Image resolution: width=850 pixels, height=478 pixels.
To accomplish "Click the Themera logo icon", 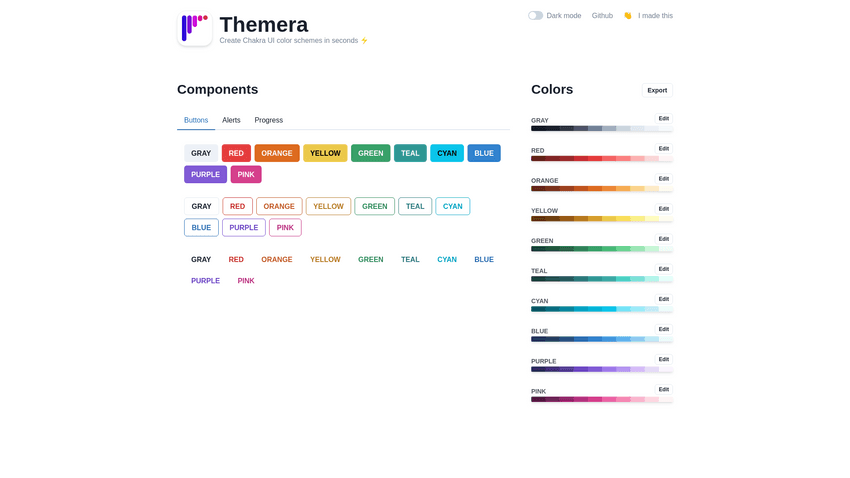I will (195, 29).
